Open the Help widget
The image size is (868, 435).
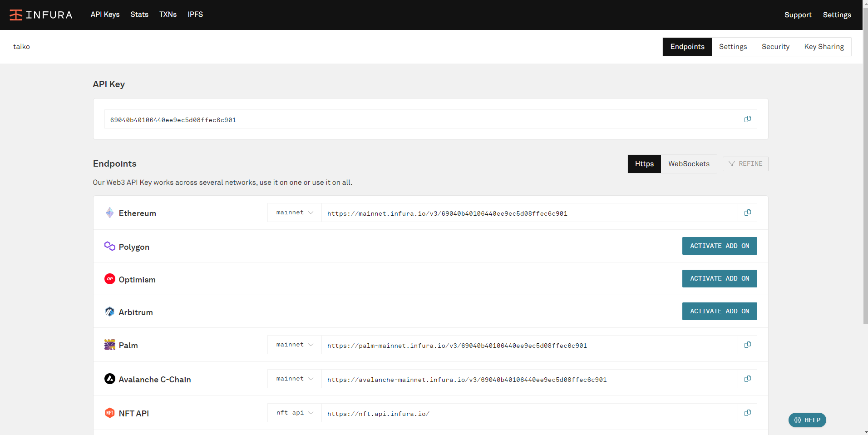point(807,420)
